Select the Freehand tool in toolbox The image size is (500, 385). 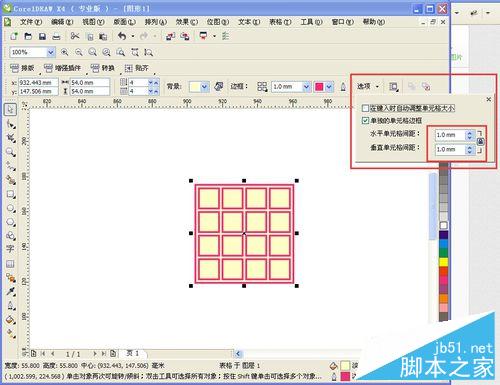[x=10, y=166]
